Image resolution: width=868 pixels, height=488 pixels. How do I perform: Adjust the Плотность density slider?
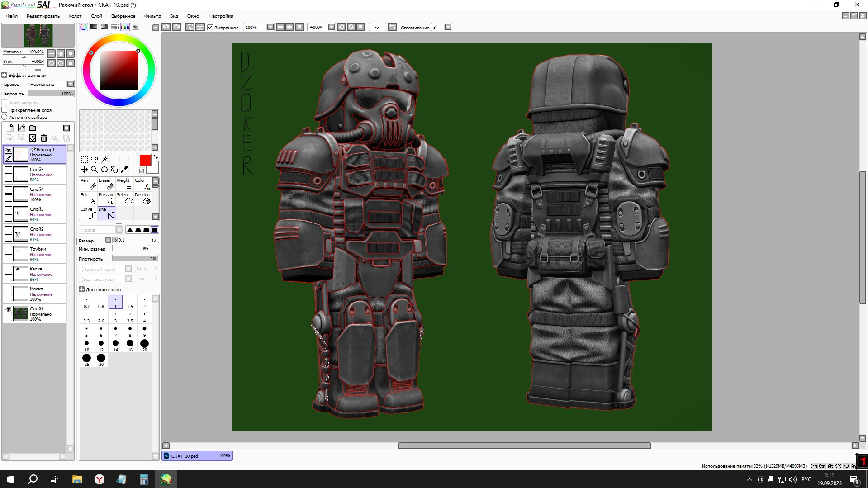pyautogui.click(x=135, y=258)
